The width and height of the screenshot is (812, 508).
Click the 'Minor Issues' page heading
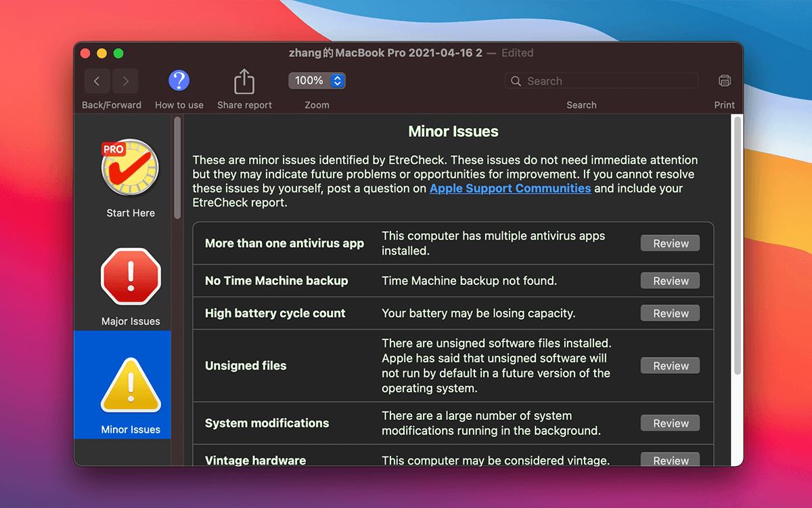(453, 131)
